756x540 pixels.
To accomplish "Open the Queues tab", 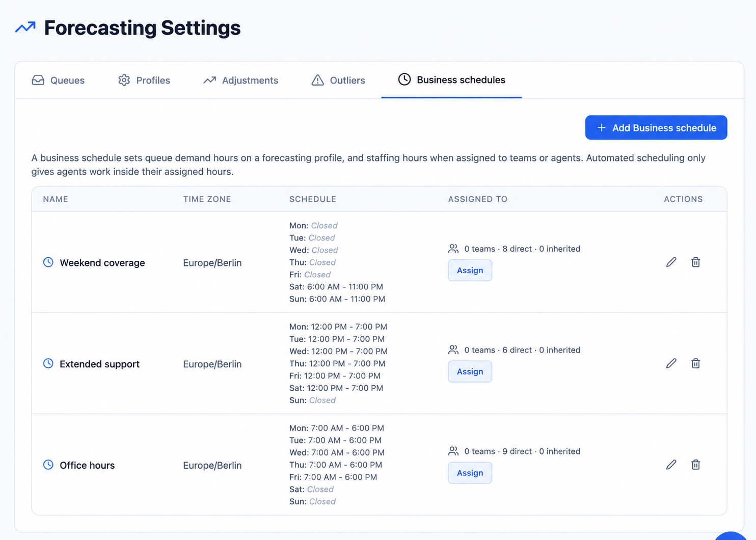I will pyautogui.click(x=58, y=80).
